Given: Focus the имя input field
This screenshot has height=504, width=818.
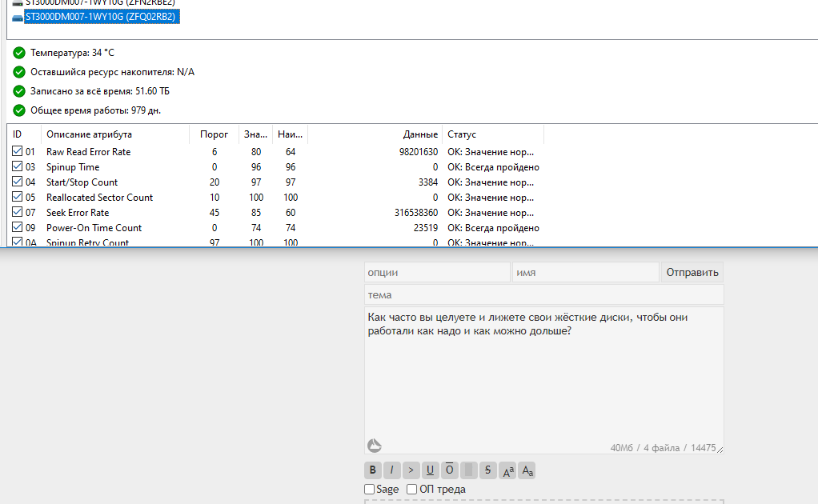Looking at the screenshot, I should coord(586,272).
